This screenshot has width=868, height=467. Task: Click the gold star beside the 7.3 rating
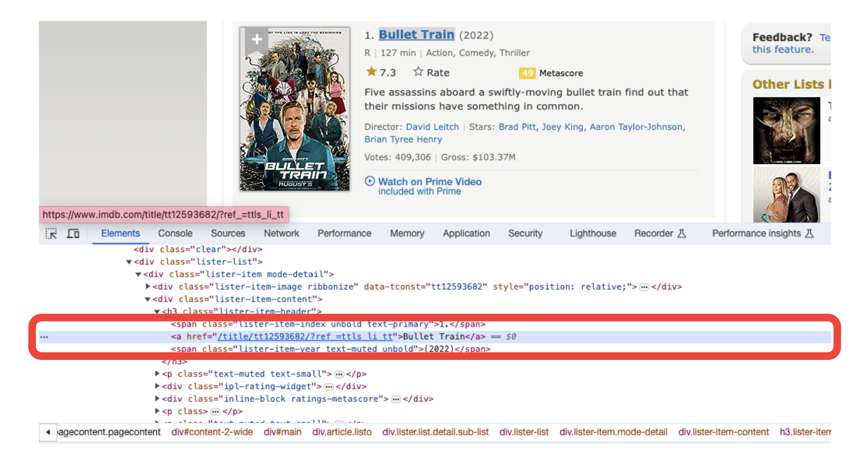[x=371, y=71]
